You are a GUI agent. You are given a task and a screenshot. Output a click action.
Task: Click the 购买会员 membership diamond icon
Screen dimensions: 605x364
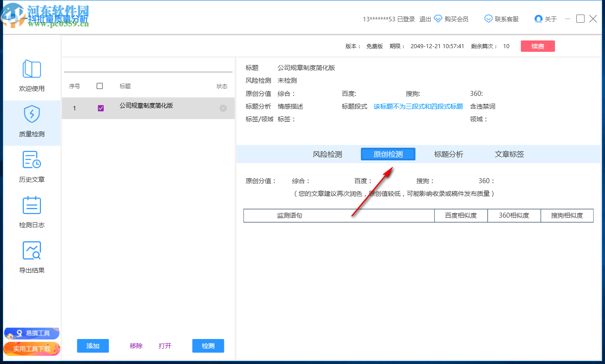[x=438, y=19]
